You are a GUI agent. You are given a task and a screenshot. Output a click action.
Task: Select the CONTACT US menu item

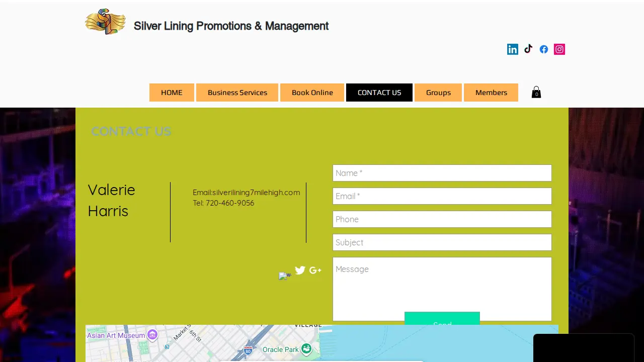(x=379, y=93)
